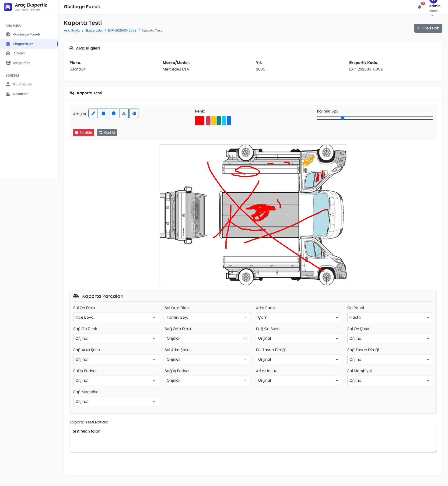Adjust the Kalınlık thickness slider
448x486 pixels.
(x=375, y=118)
